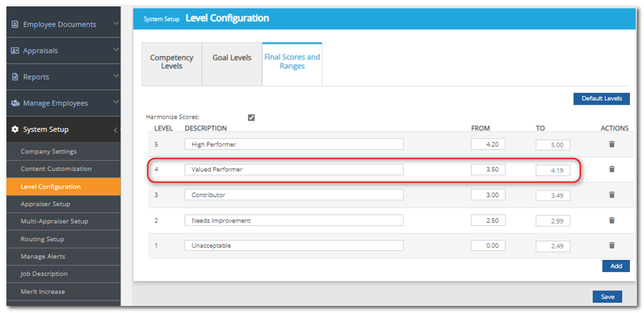Image resolution: width=644 pixels, height=313 pixels.
Task: Click the System Setup gear icon
Action: [15, 129]
